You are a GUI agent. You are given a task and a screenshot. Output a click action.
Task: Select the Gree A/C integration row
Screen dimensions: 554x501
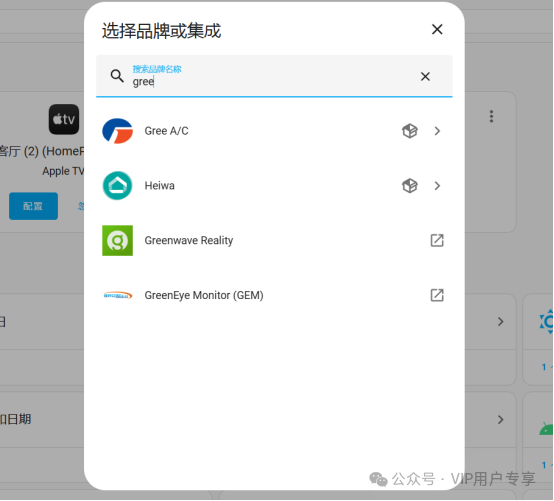pyautogui.click(x=274, y=131)
